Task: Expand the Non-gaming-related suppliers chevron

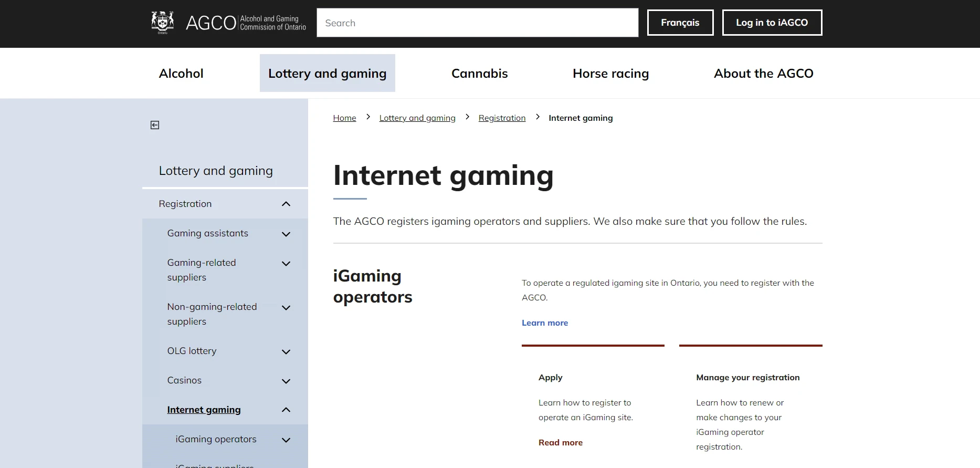Action: (x=286, y=307)
